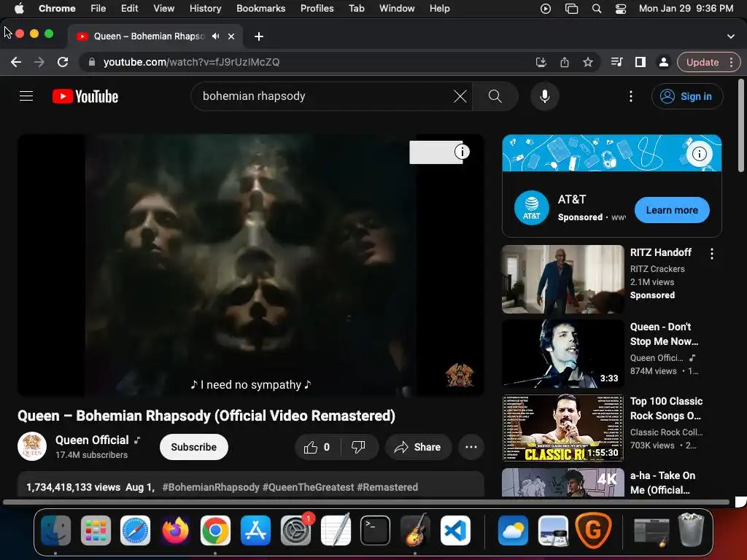This screenshot has height=560, width=747.
Task: Open YouTube settings three-dot menu
Action: click(x=631, y=96)
